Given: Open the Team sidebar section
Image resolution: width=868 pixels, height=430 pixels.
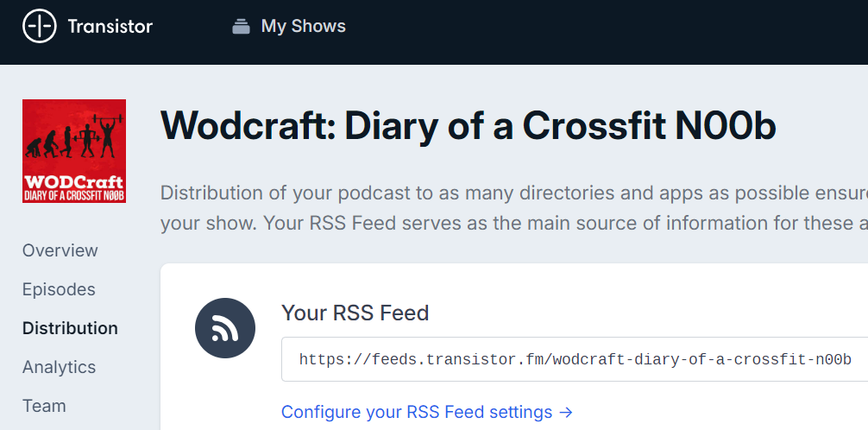Looking at the screenshot, I should pos(44,406).
